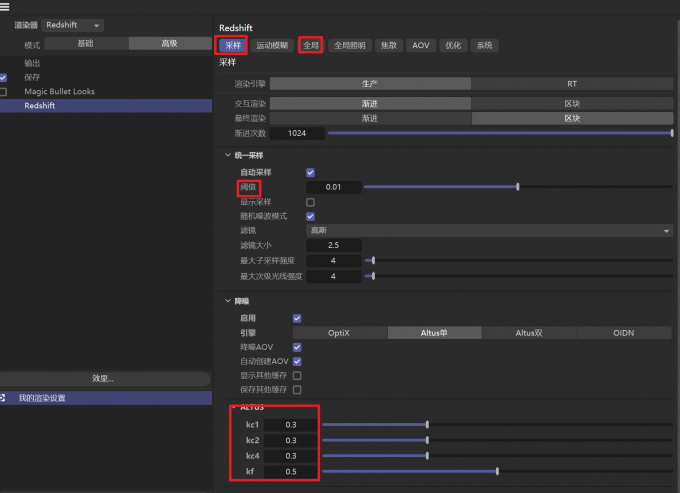
Task: Click the 滤镜大小 field 2.5
Action: [x=333, y=245]
